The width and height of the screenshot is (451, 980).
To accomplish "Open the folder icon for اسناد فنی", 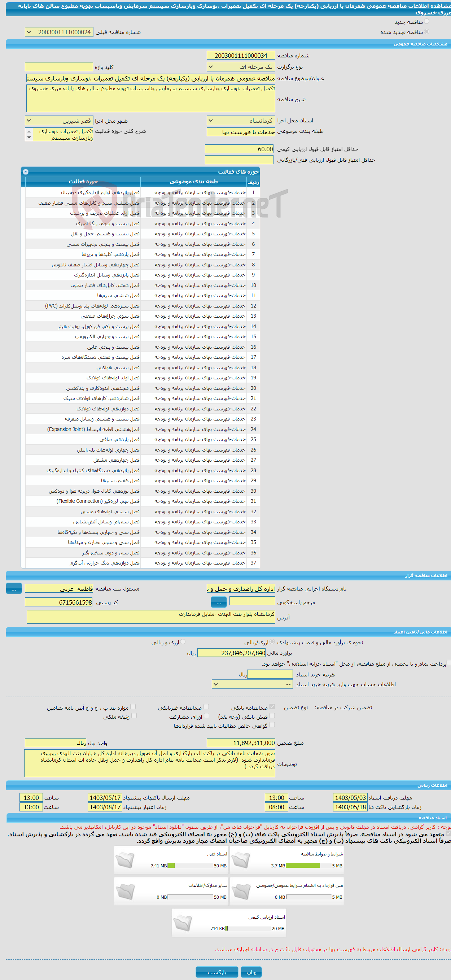I will click(x=125, y=860).
